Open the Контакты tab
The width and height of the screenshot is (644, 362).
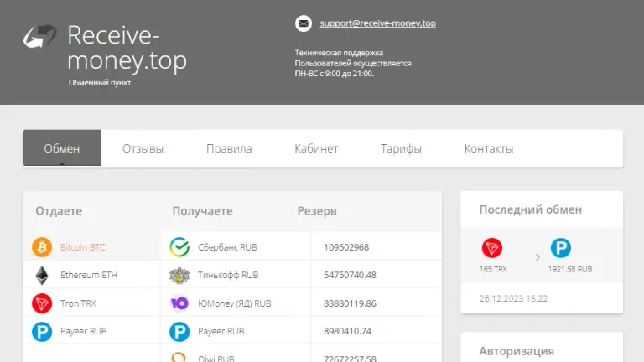pos(489,148)
